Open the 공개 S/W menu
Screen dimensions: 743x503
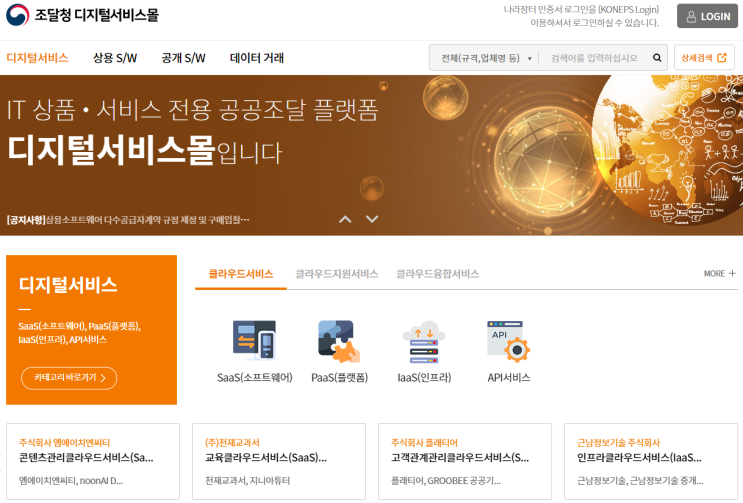pyautogui.click(x=183, y=58)
